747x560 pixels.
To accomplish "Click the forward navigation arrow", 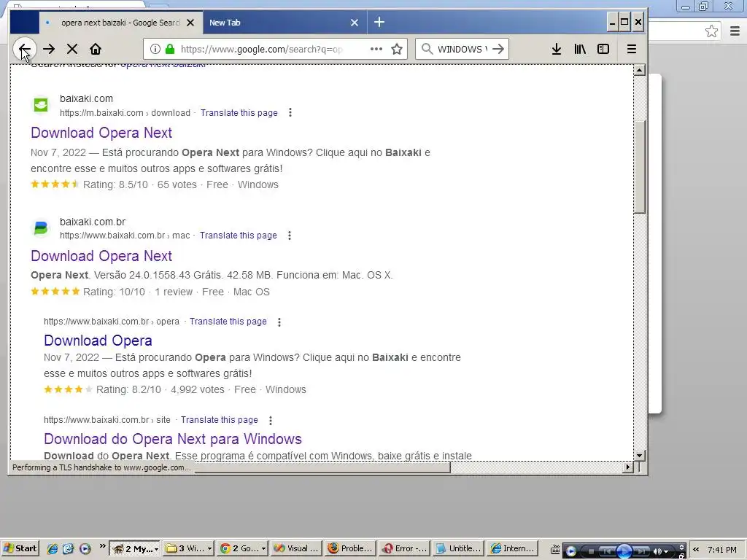I will pos(49,49).
